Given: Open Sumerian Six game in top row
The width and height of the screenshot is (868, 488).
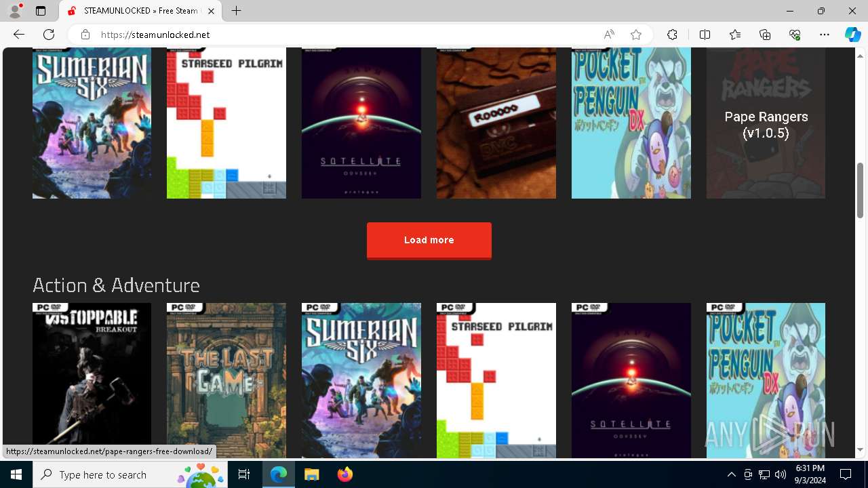Looking at the screenshot, I should point(92,123).
